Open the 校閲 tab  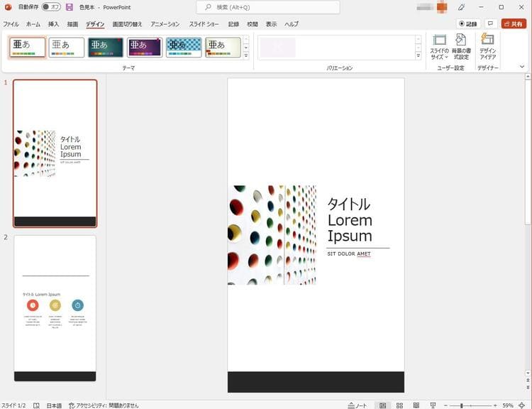pyautogui.click(x=253, y=24)
